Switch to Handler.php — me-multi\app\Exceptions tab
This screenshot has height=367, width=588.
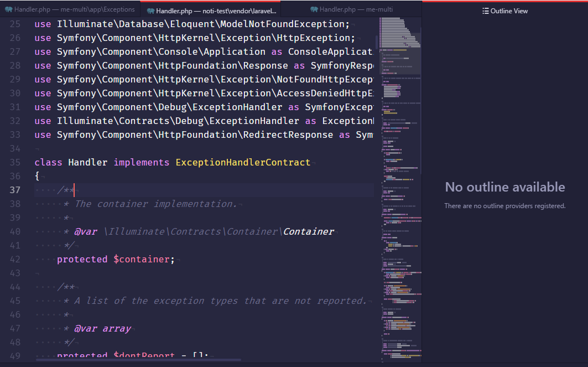tap(70, 9)
